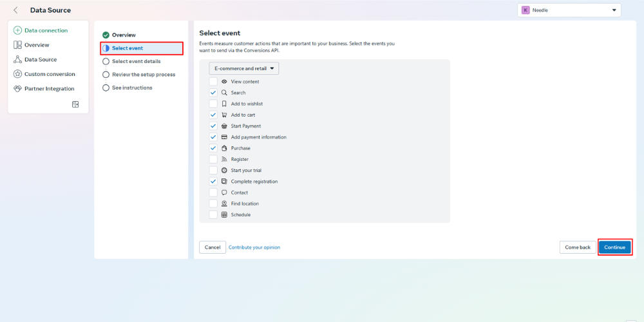
Task: Enable the View content checkbox
Action: coord(213,82)
